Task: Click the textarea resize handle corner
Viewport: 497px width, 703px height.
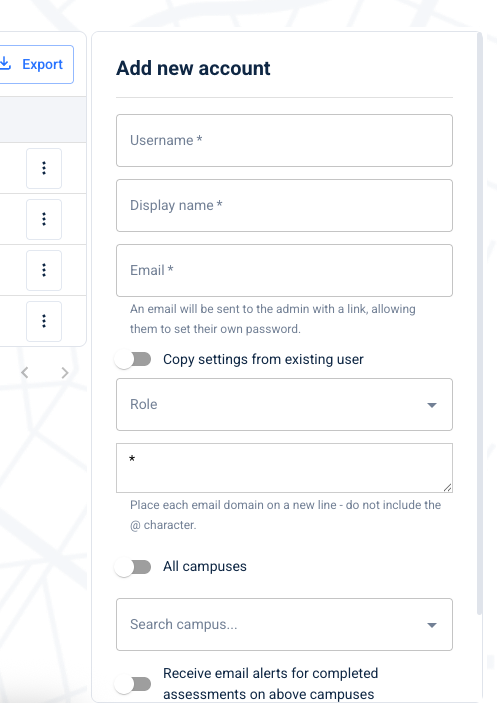Action: coord(447,487)
